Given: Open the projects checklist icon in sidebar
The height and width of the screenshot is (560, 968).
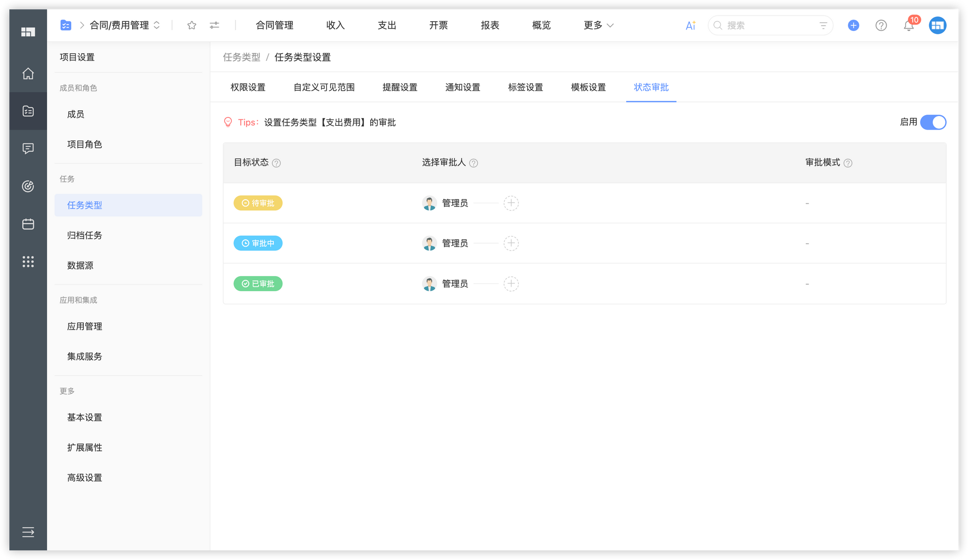Looking at the screenshot, I should pyautogui.click(x=28, y=111).
